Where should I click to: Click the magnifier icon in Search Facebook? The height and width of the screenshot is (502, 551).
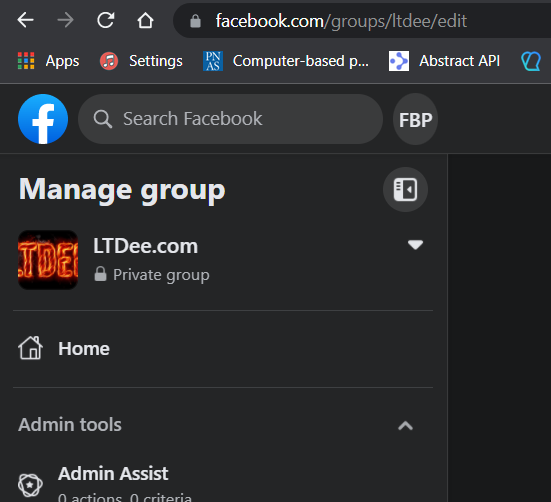[103, 119]
